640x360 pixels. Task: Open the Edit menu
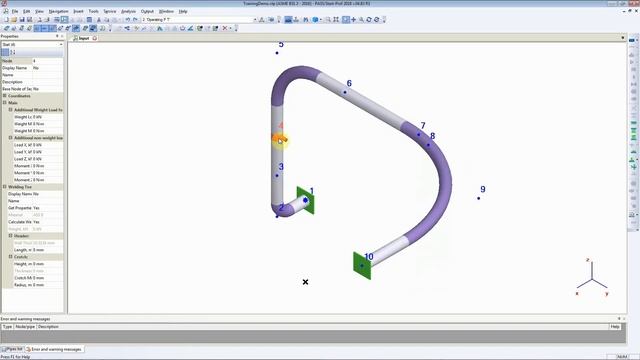click(x=27, y=11)
